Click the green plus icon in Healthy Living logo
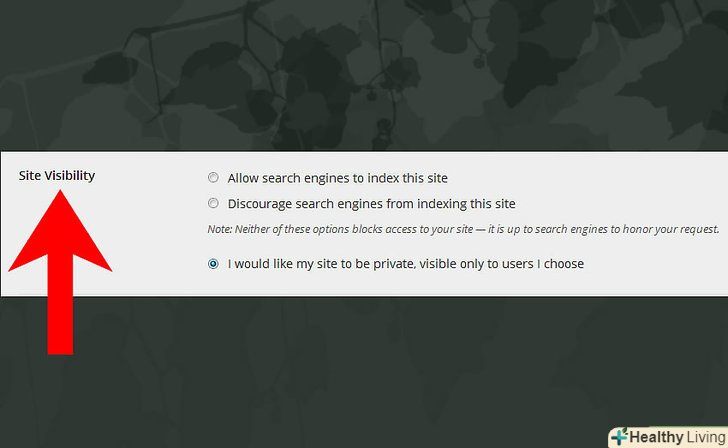The image size is (728, 448). click(620, 437)
